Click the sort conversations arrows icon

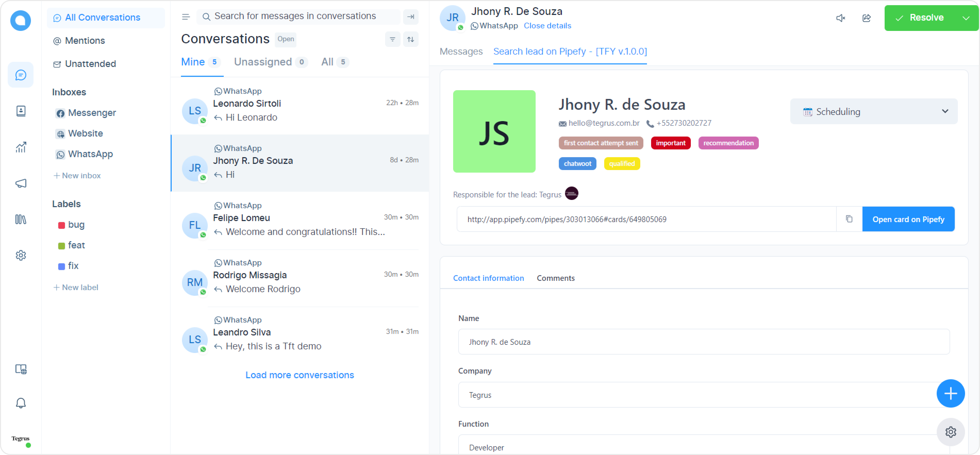coord(411,39)
